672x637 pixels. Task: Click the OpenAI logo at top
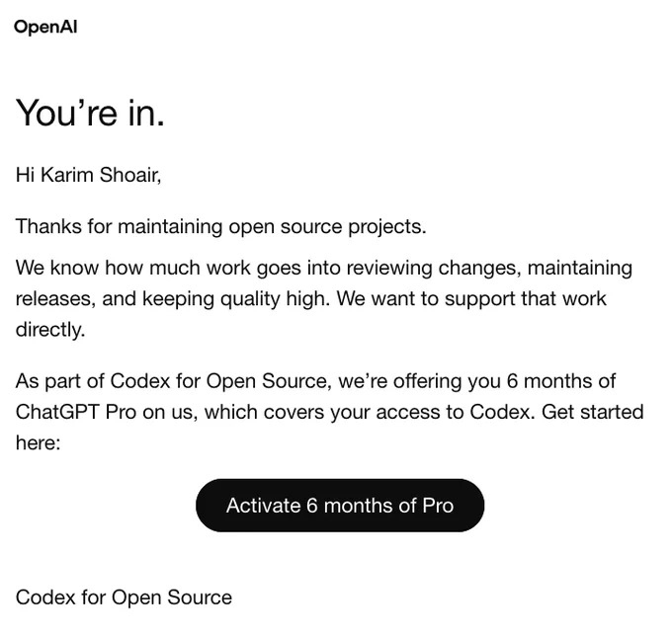pyautogui.click(x=45, y=27)
